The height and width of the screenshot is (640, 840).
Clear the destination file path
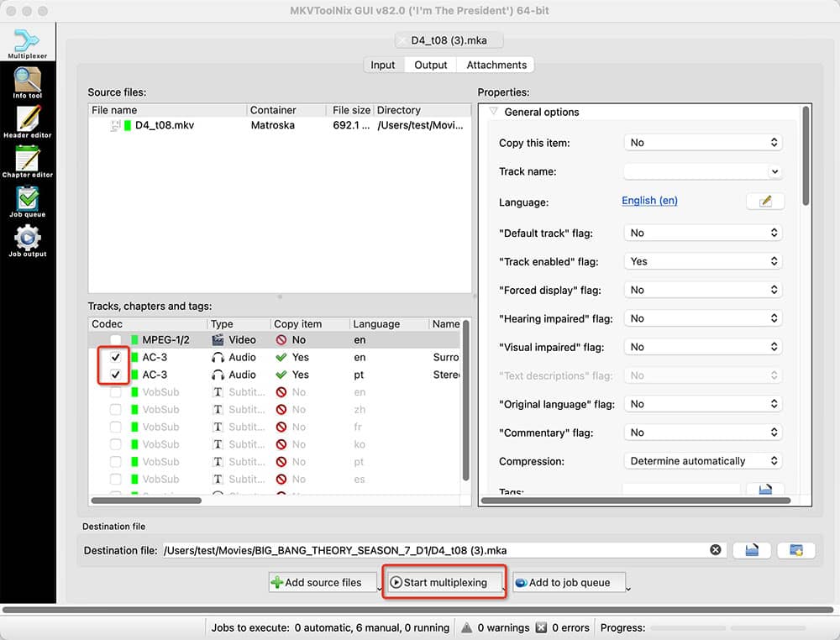[x=716, y=550]
